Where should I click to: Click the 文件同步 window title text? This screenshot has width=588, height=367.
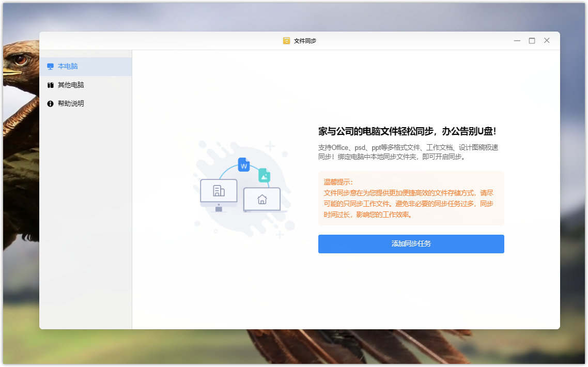305,41
